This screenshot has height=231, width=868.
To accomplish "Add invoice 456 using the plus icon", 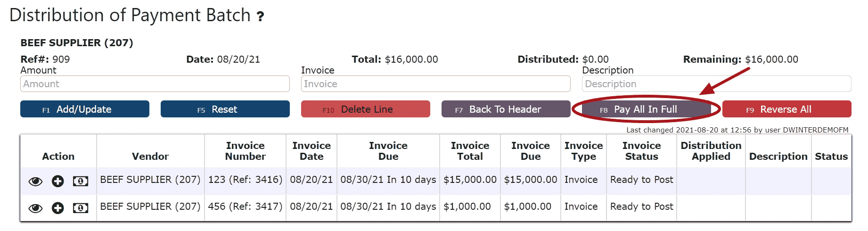I will click(x=58, y=208).
